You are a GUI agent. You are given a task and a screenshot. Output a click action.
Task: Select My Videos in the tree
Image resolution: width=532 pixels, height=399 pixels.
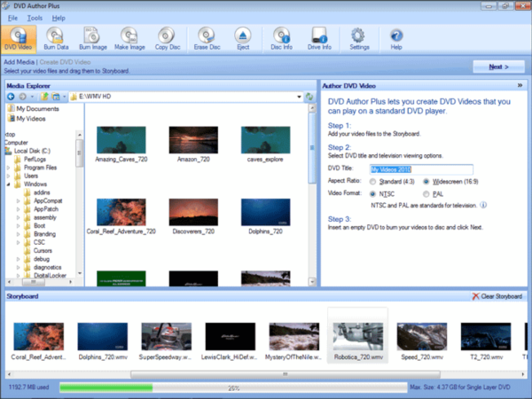click(27, 119)
